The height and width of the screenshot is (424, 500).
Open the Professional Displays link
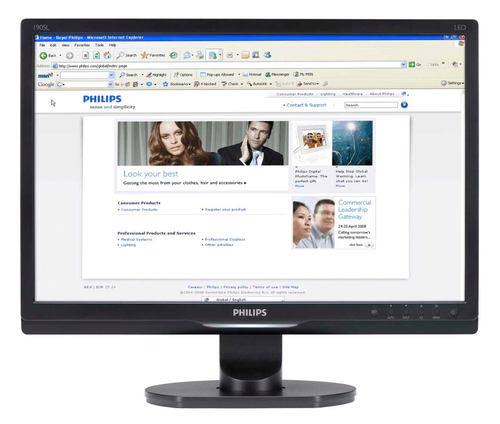tap(225, 240)
